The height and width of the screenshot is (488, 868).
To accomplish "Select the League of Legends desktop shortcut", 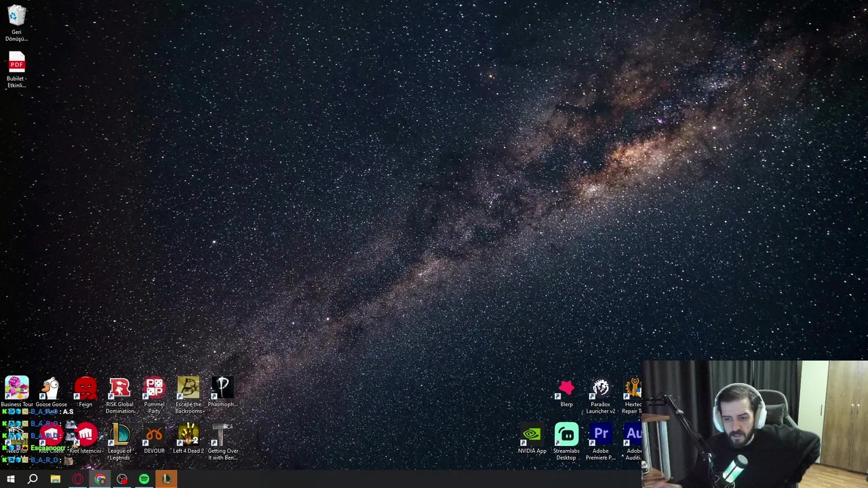I will click(x=120, y=442).
